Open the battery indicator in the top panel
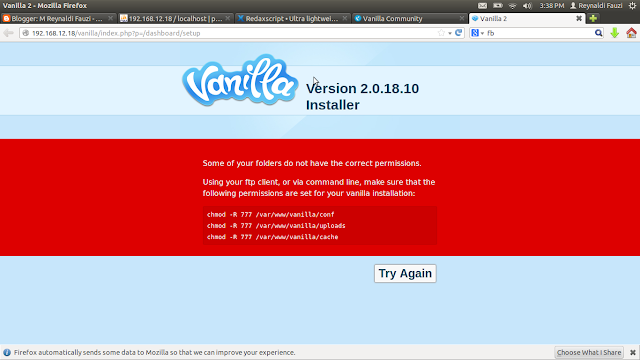This screenshot has height=360, width=640. click(x=498, y=6)
